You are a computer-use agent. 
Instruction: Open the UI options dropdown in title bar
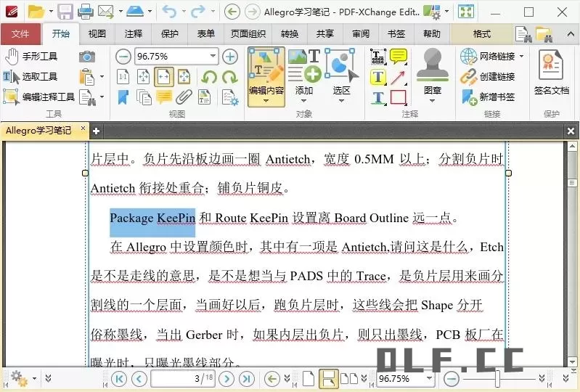click(x=447, y=12)
